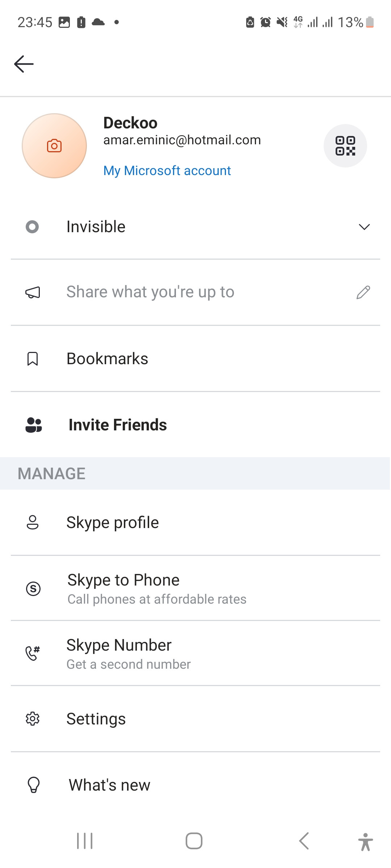Tap the Android recent apps button
Viewport: 391px width, 868px height.
(85, 841)
